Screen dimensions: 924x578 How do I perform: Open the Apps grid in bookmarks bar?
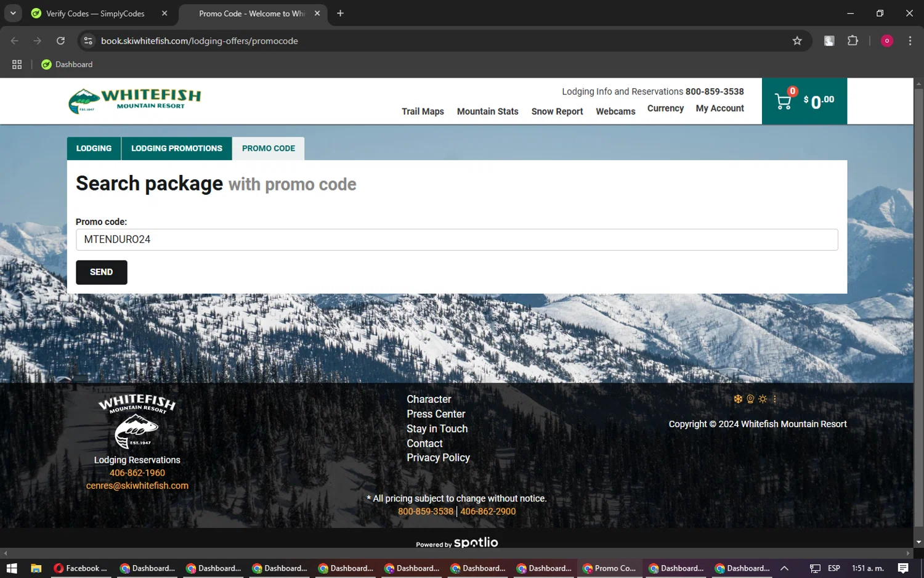pos(17,64)
